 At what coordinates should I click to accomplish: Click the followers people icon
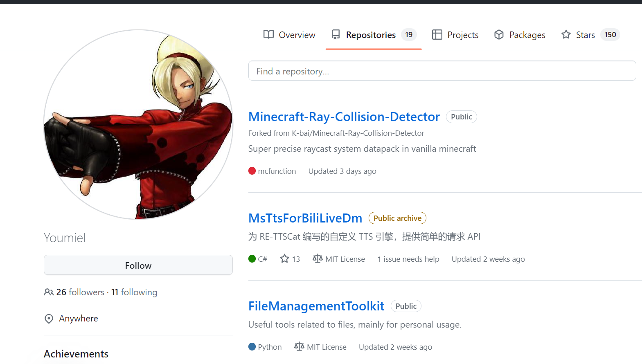coord(49,292)
